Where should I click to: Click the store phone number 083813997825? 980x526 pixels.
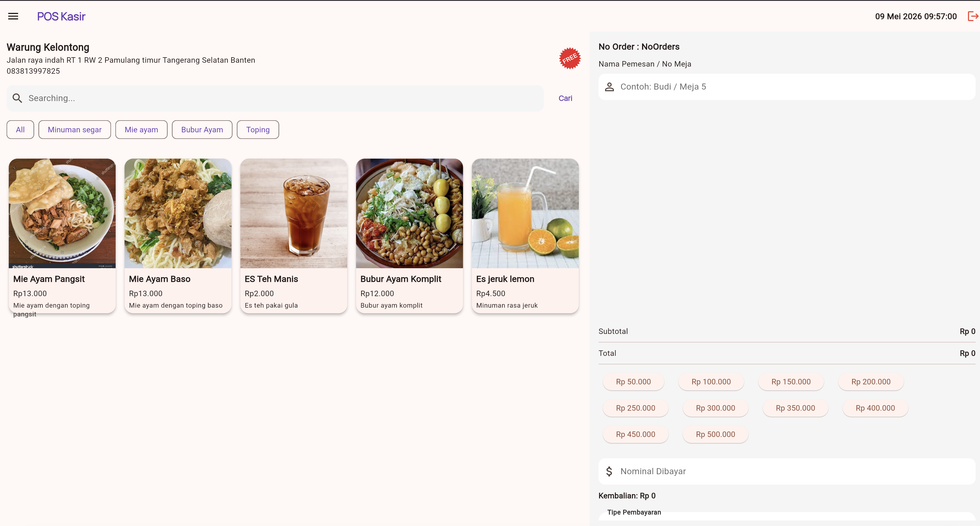click(x=33, y=71)
